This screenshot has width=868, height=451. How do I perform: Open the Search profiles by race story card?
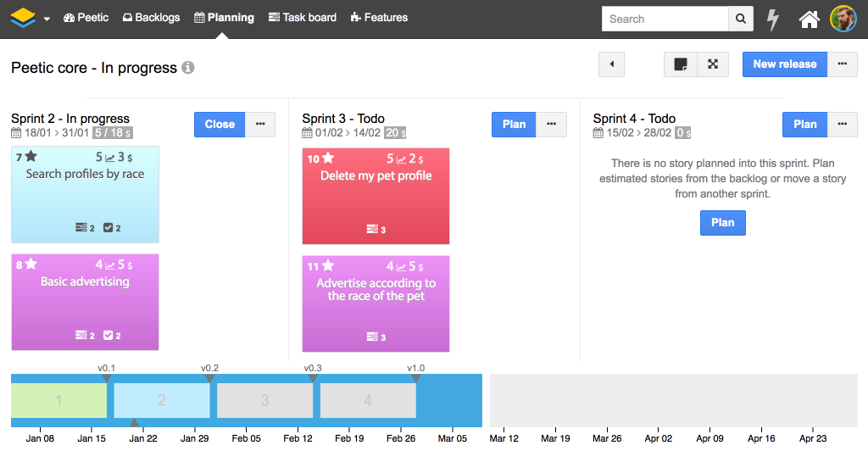(x=85, y=195)
